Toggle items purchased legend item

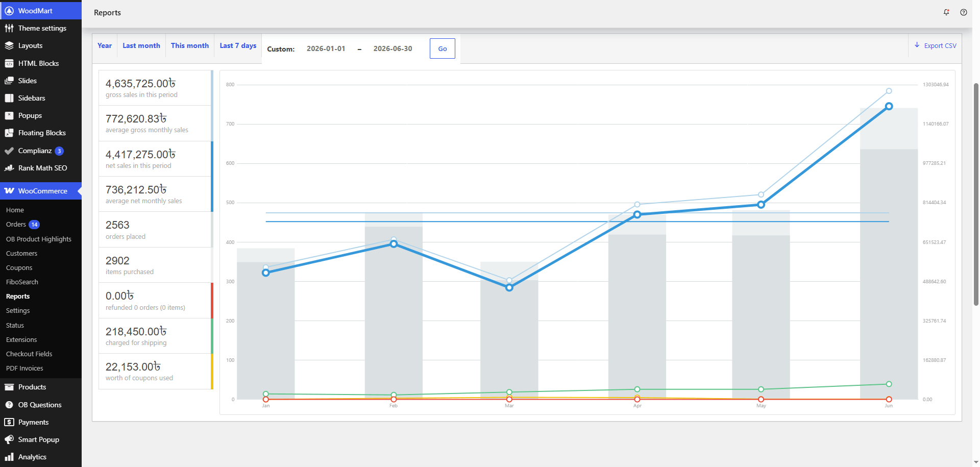(156, 265)
